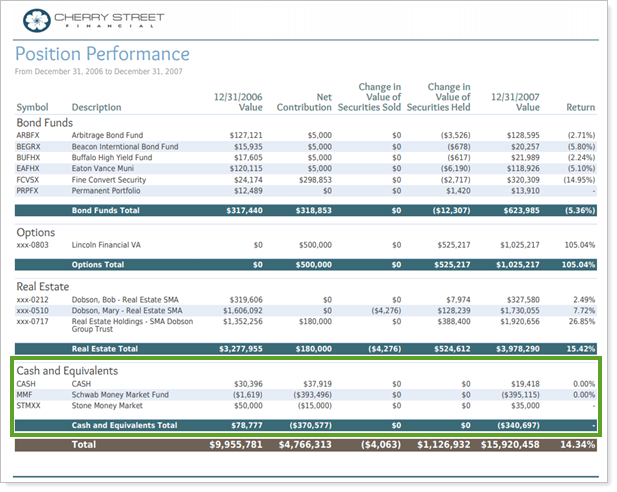Click the Real Estate Total bar
Viewport: 617px width, 492px height.
pyautogui.click(x=305, y=349)
